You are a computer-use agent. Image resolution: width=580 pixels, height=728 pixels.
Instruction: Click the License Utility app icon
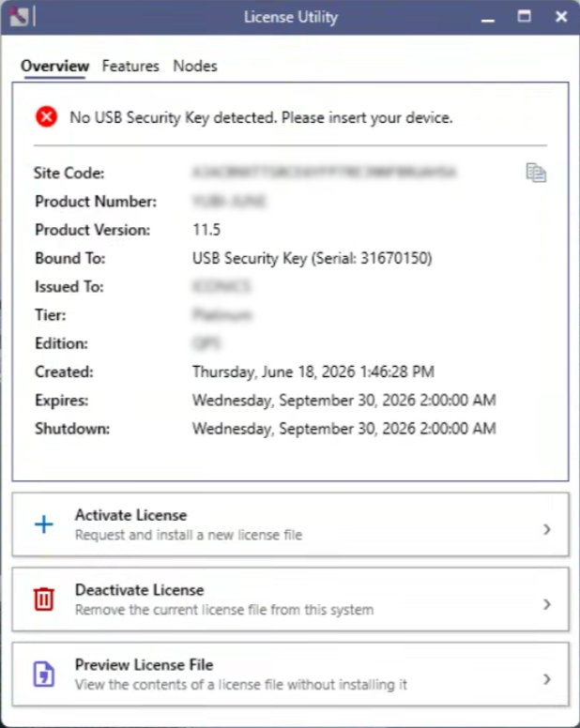coord(19,17)
